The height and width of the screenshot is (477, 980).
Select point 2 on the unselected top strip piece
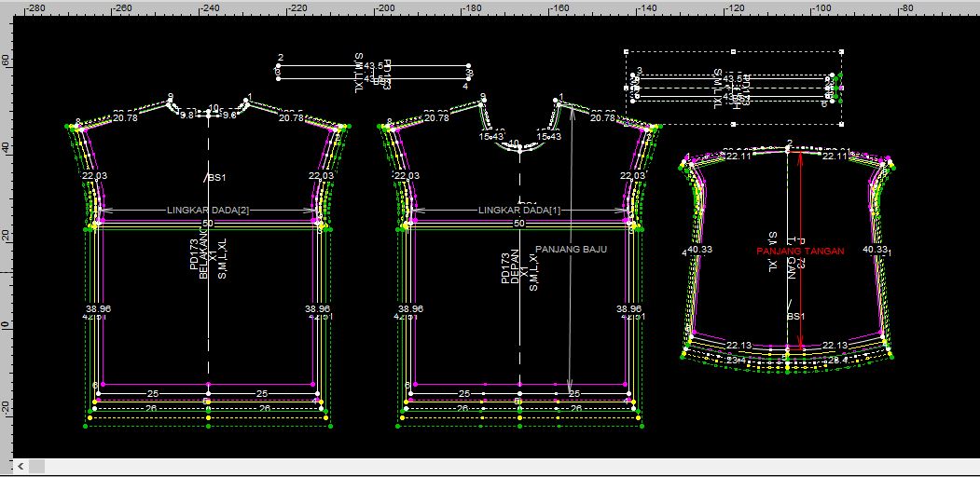[x=280, y=58]
